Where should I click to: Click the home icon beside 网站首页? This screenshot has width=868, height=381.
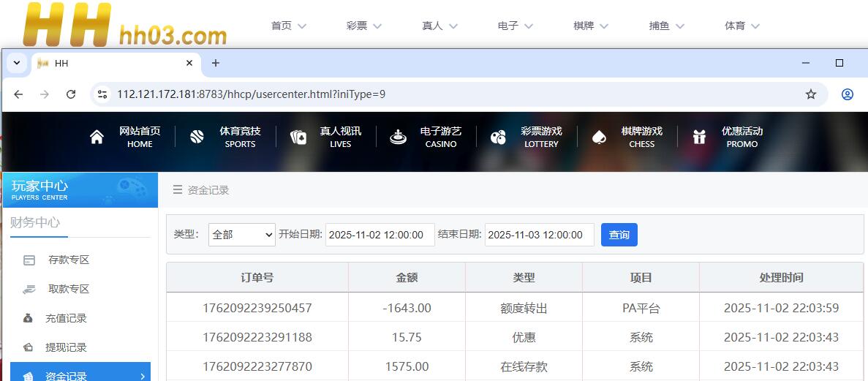point(97,137)
